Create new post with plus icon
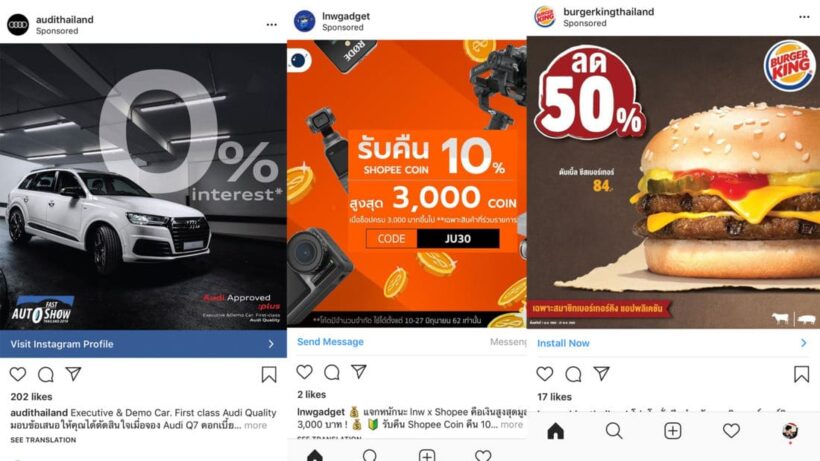Viewport: 820px width, 461px height. point(673,431)
